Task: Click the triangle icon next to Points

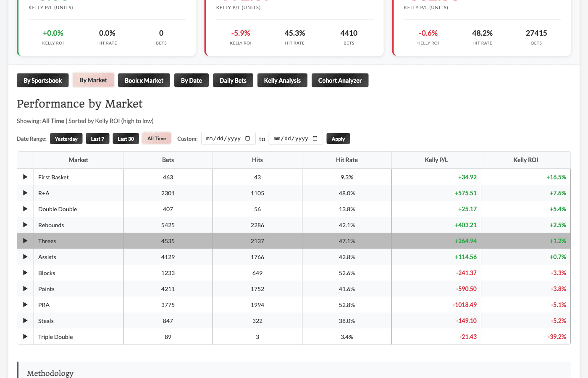Action: 25,289
